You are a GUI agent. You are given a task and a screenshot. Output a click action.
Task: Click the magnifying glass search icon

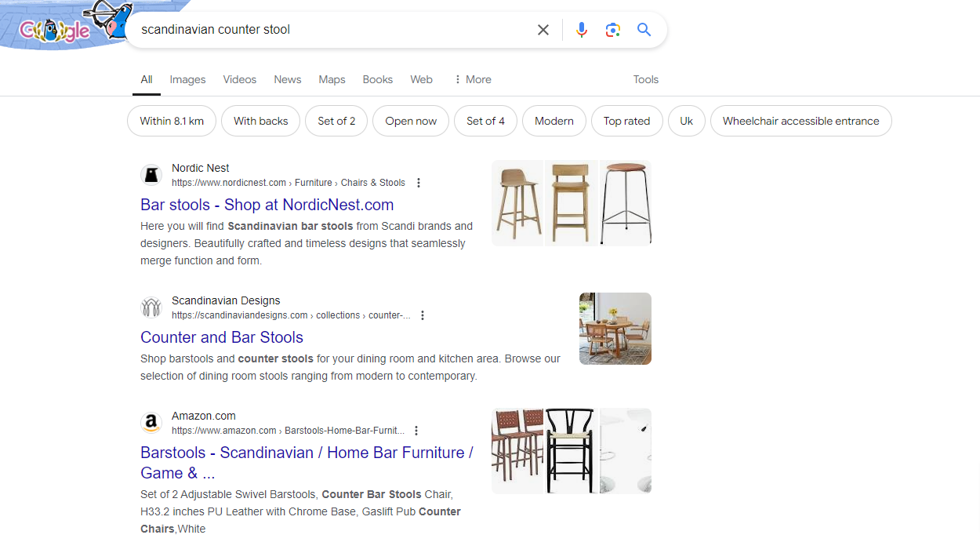(x=644, y=30)
